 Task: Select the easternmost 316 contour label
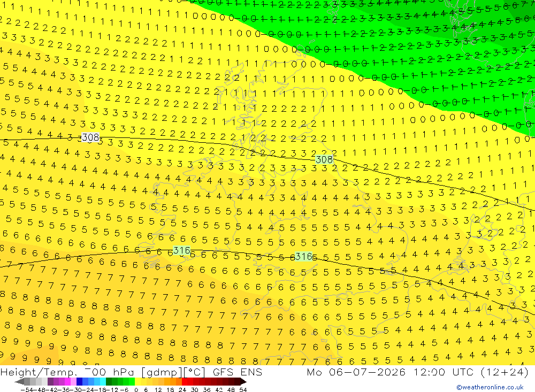pyautogui.click(x=303, y=256)
